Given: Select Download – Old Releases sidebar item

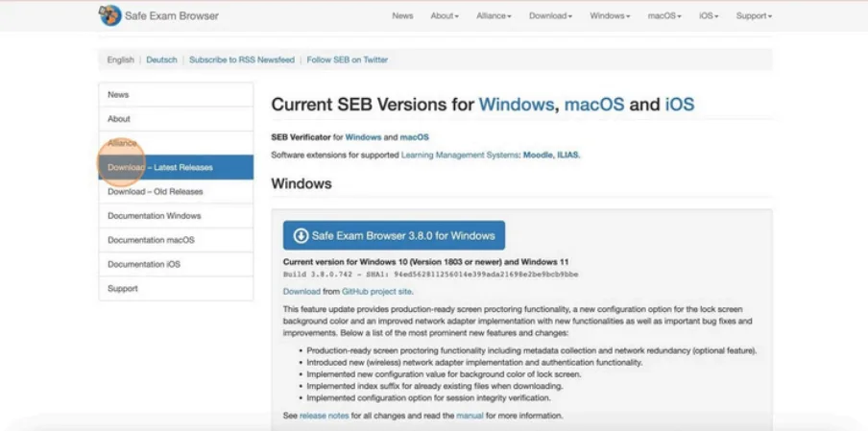Looking at the screenshot, I should (x=176, y=191).
